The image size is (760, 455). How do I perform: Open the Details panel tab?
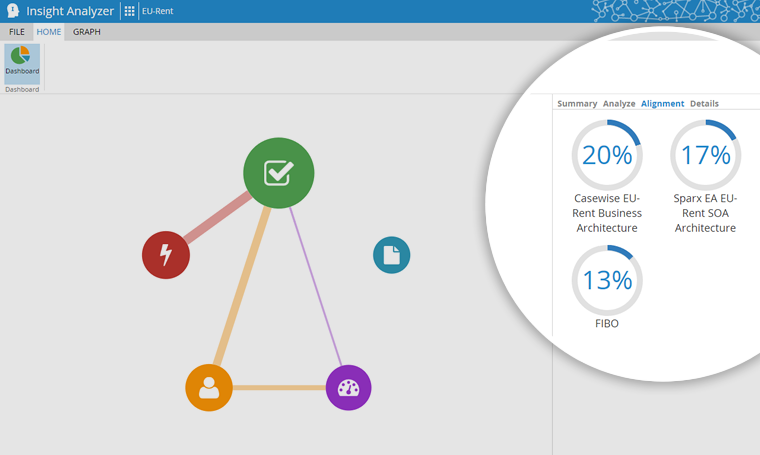pyautogui.click(x=704, y=104)
